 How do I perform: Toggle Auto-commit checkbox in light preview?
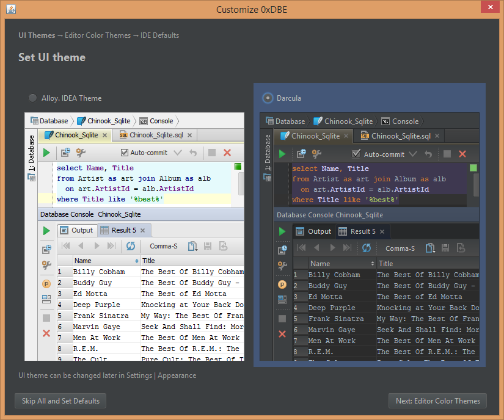[x=125, y=153]
